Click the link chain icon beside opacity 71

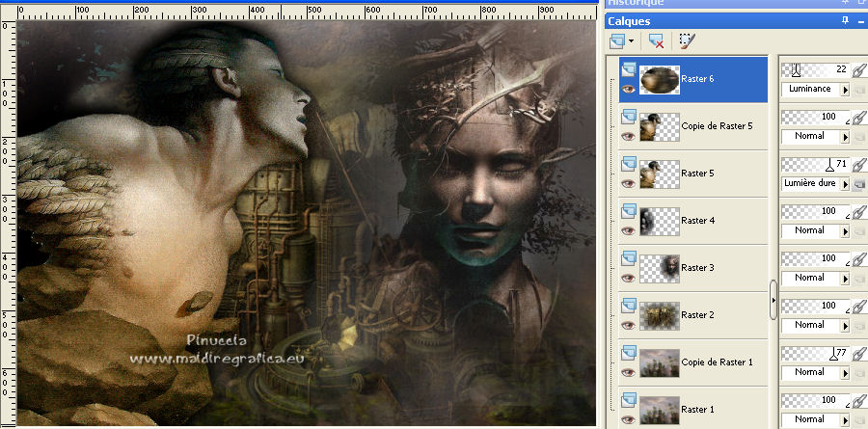pyautogui.click(x=859, y=165)
